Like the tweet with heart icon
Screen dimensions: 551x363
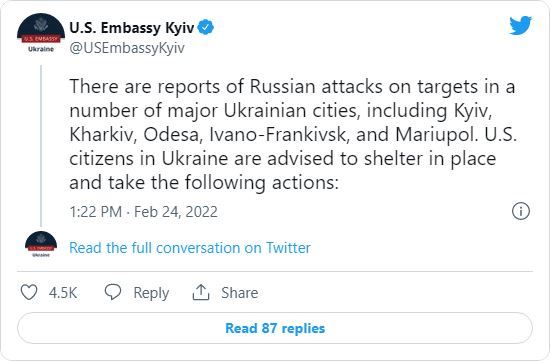click(x=29, y=292)
